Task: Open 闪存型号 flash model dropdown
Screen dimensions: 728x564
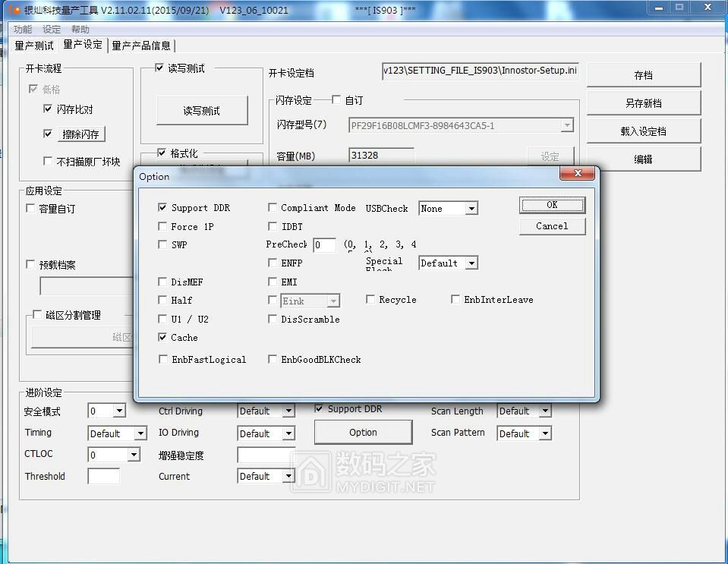Action: pos(567,125)
